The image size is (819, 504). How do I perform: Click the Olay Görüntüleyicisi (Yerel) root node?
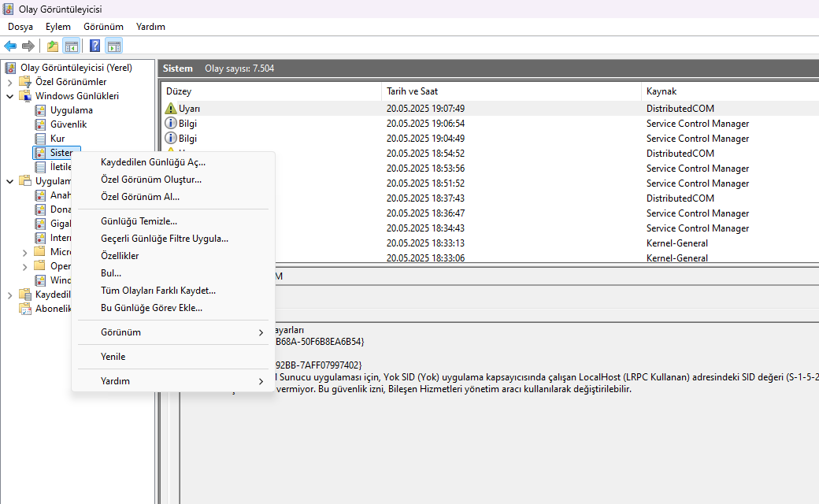[x=76, y=68]
